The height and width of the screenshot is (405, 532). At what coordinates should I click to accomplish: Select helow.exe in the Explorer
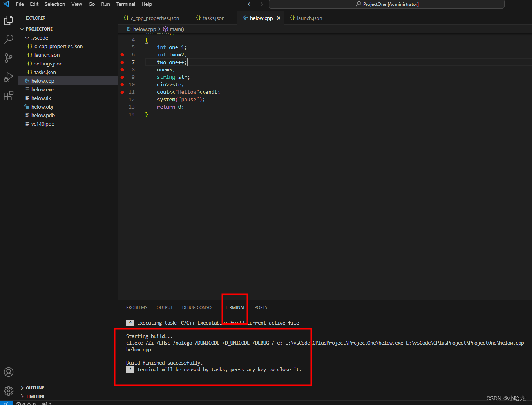click(43, 89)
